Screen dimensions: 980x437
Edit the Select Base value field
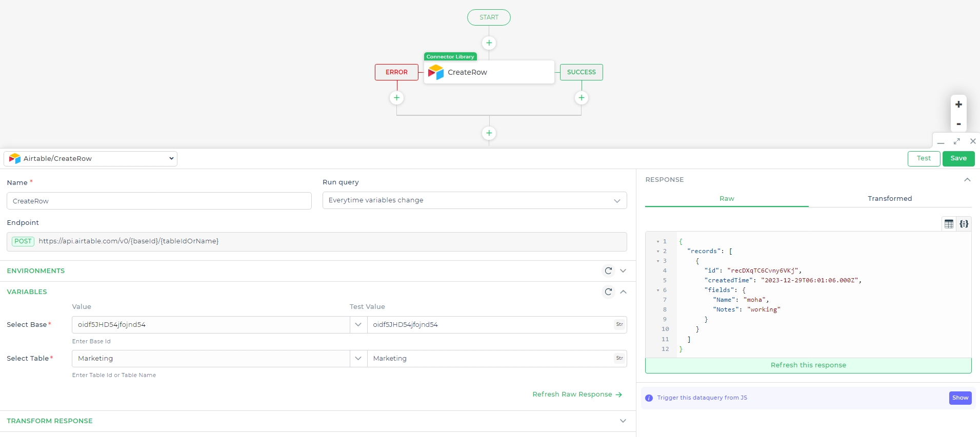tap(211, 325)
